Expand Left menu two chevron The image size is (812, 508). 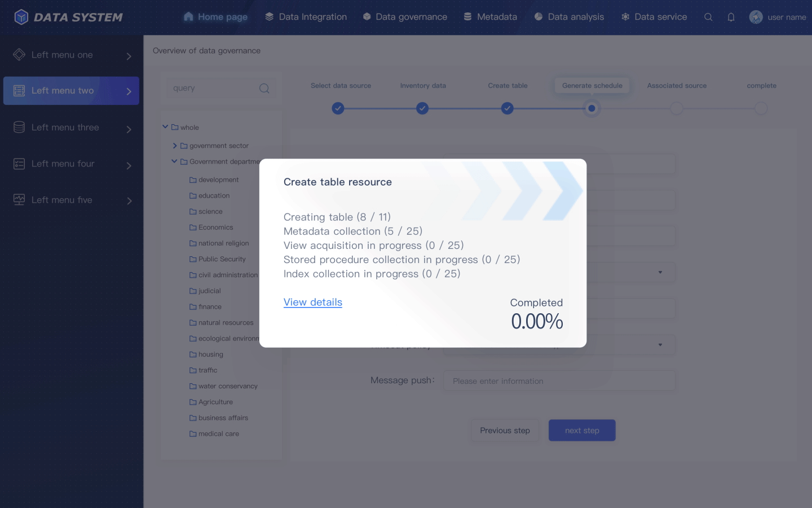[129, 91]
